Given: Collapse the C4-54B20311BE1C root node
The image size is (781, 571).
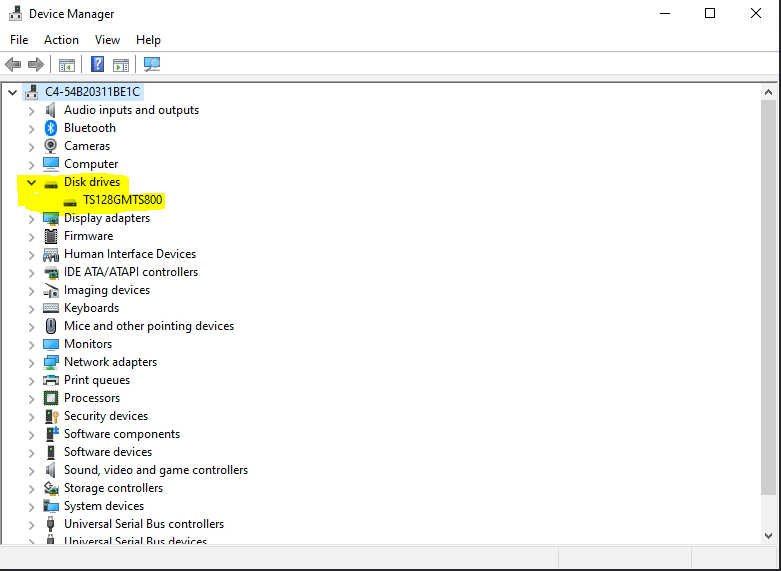Looking at the screenshot, I should click(x=12, y=92).
